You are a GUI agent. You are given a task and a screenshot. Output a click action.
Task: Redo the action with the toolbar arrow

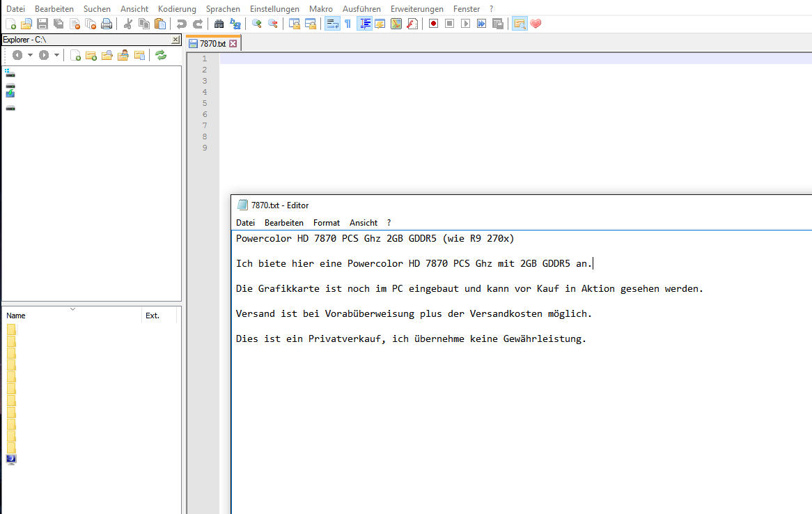click(x=197, y=24)
